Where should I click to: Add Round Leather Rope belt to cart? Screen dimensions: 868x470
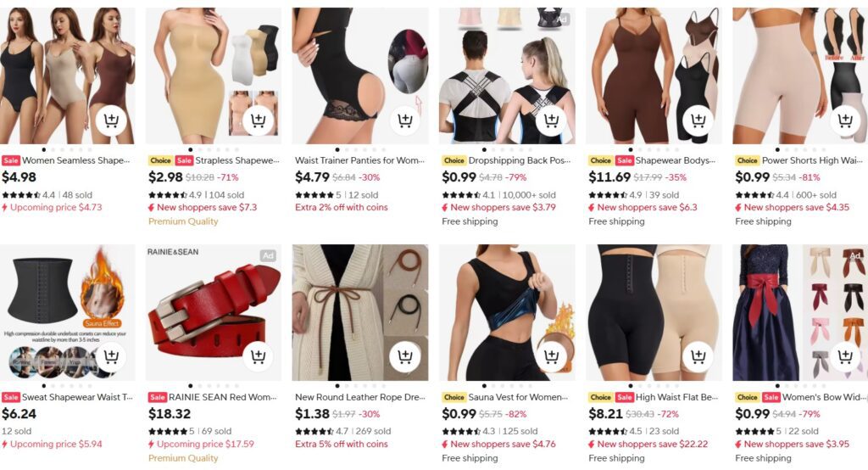[x=404, y=356]
